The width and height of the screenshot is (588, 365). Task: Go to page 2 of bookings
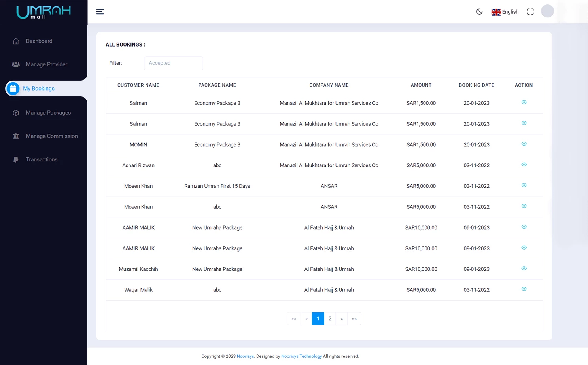pos(330,318)
